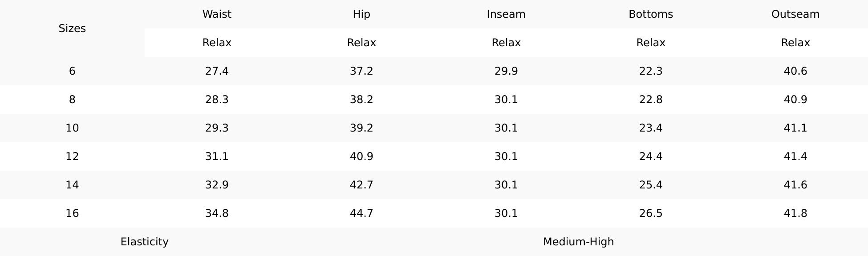Select hip value 40.9 for size 12
Image resolution: width=868 pixels, height=256 pixels.
(x=361, y=156)
